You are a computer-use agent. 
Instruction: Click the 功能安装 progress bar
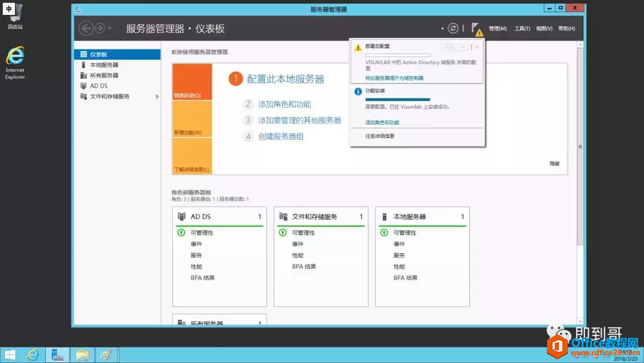[398, 100]
